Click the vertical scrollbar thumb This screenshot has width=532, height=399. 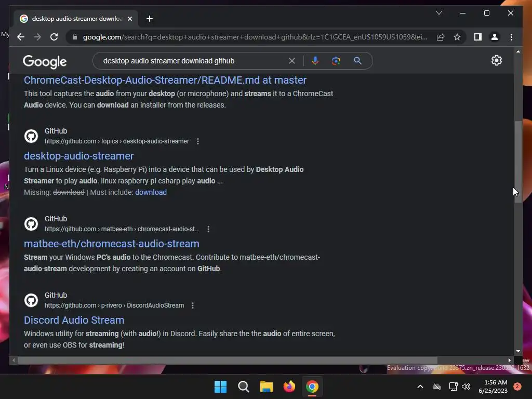518,162
